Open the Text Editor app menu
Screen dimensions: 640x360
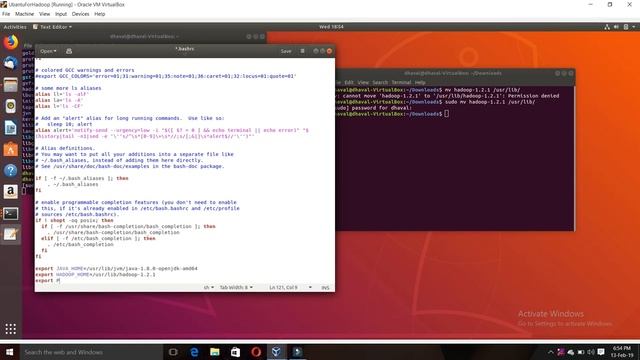52,27
